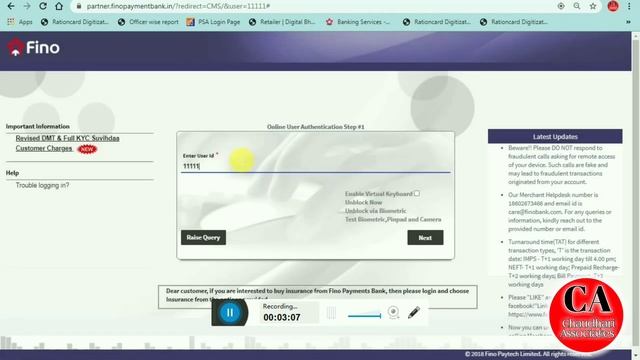Open Revised DMT & Full KYC Suvihdaa link
This screenshot has width=640, height=360.
(x=67, y=138)
